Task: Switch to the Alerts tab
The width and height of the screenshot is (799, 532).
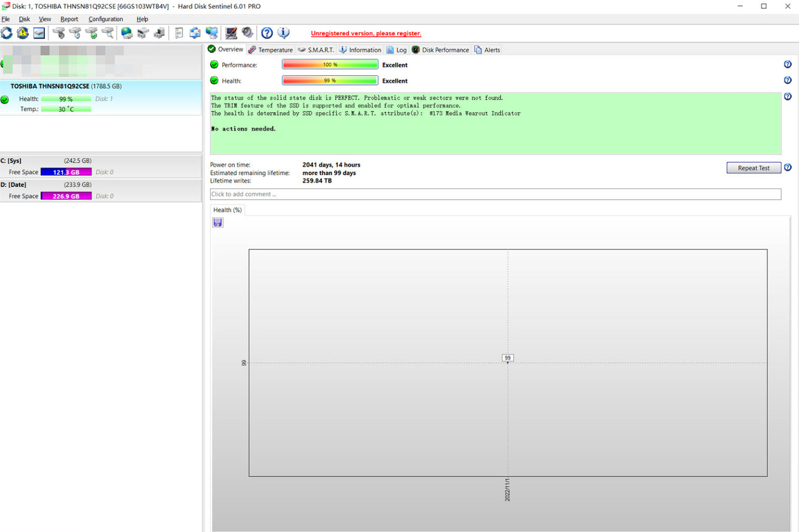Action: 487,50
